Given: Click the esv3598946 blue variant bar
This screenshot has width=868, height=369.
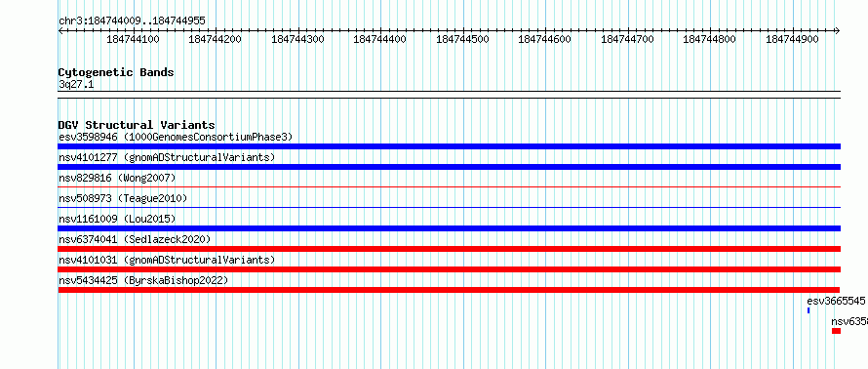Looking at the screenshot, I should pos(449,146).
